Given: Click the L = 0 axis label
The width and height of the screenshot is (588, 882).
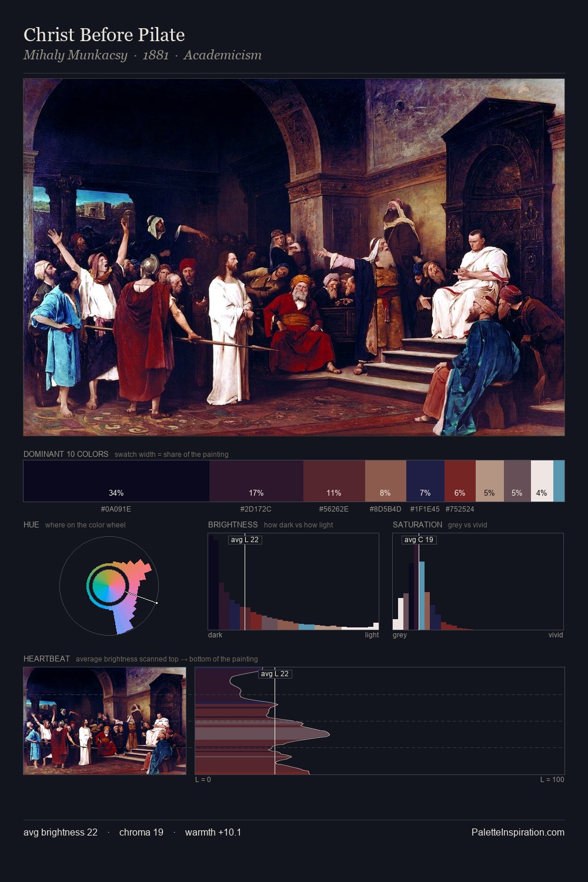Looking at the screenshot, I should click(203, 780).
